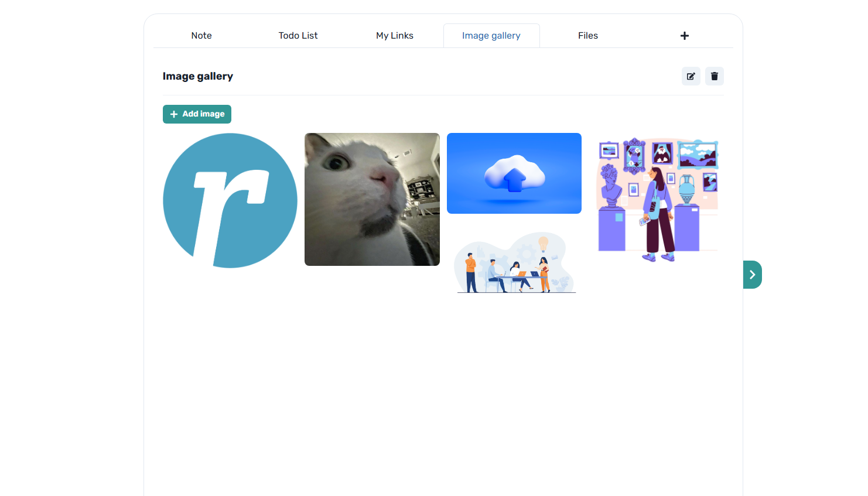This screenshot has height=496, width=868.
Task: Click the Image gallery heading text
Action: 198,76
